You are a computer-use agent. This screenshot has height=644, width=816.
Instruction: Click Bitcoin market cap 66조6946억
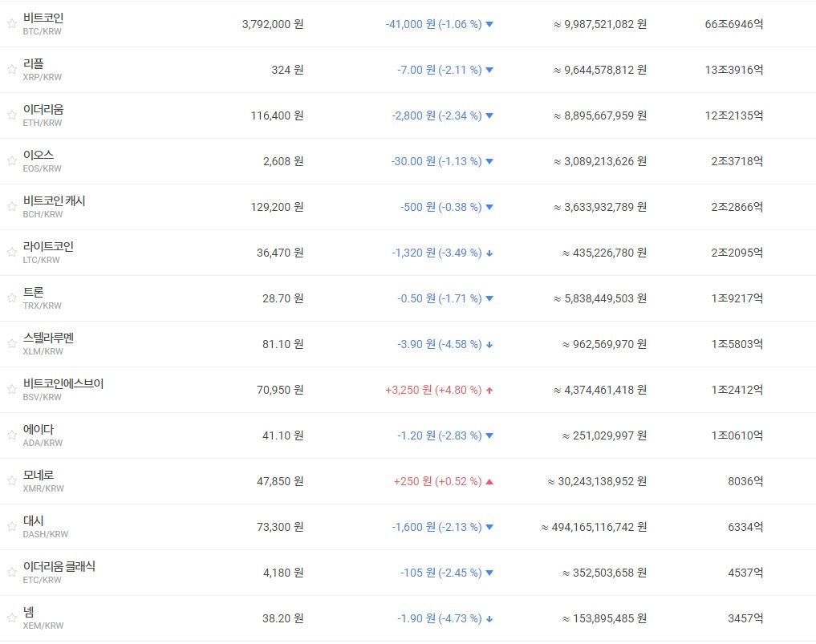coord(734,24)
